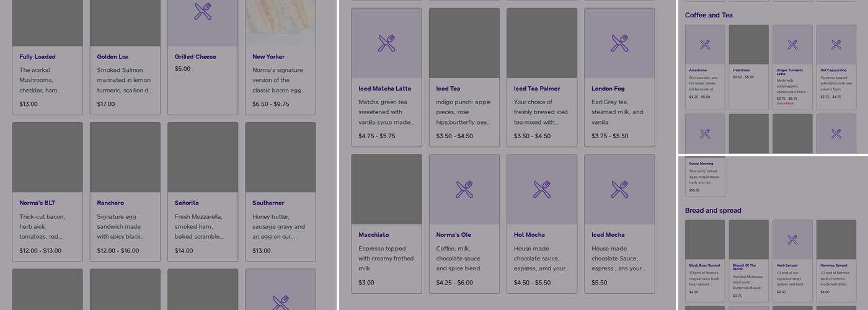Image resolution: width=868 pixels, height=310 pixels.
Task: Click the Americano utensils icon
Action: click(705, 45)
